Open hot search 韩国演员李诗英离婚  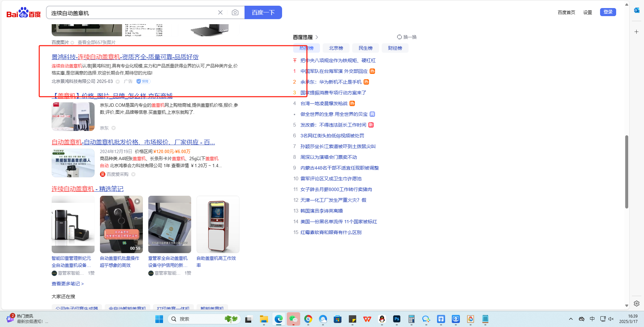point(322,211)
